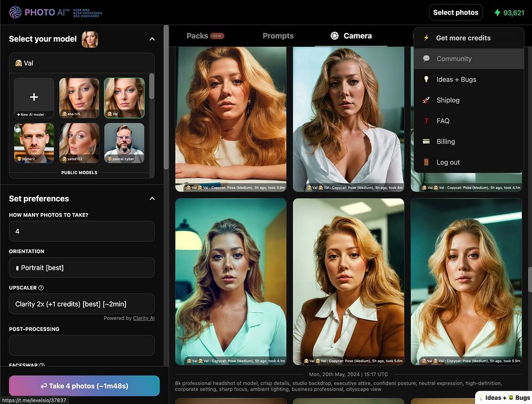This screenshot has width=532, height=404.
Task: Open Ideas + Bugs menu entry
Action: coord(469,79)
